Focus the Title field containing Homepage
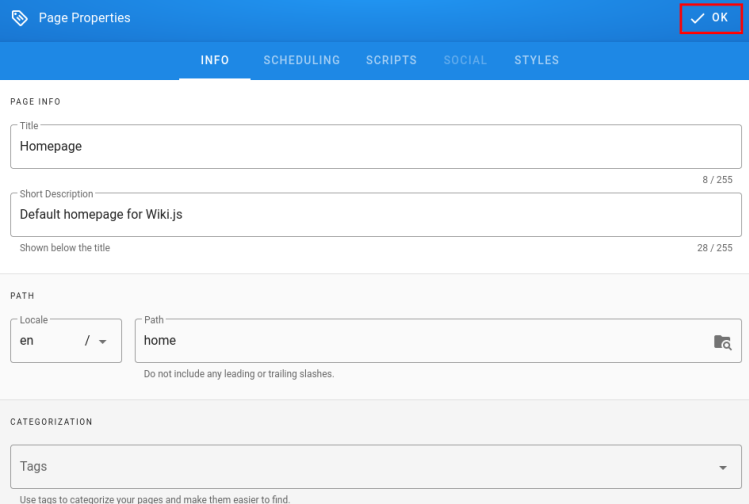This screenshot has width=749, height=504. click(375, 146)
